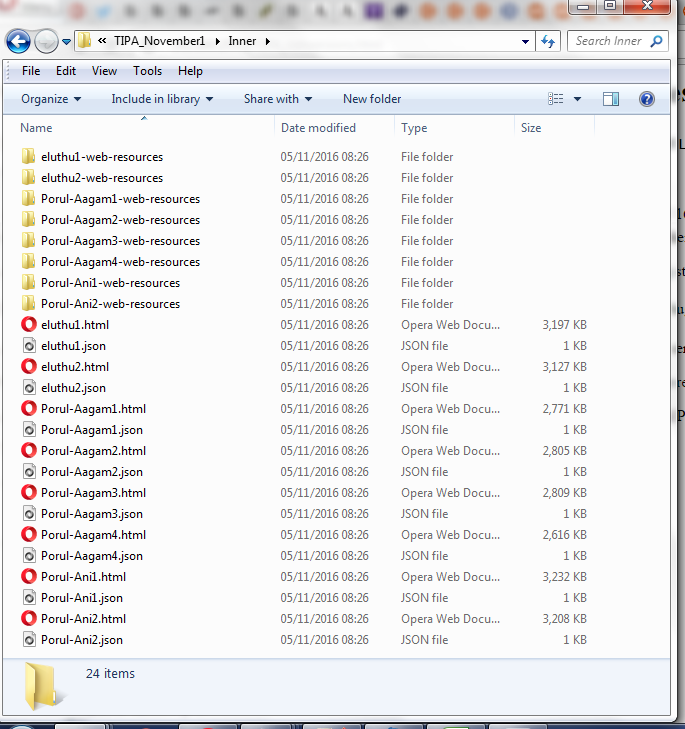Sort by the Type column header
The image size is (685, 729).
tap(414, 128)
